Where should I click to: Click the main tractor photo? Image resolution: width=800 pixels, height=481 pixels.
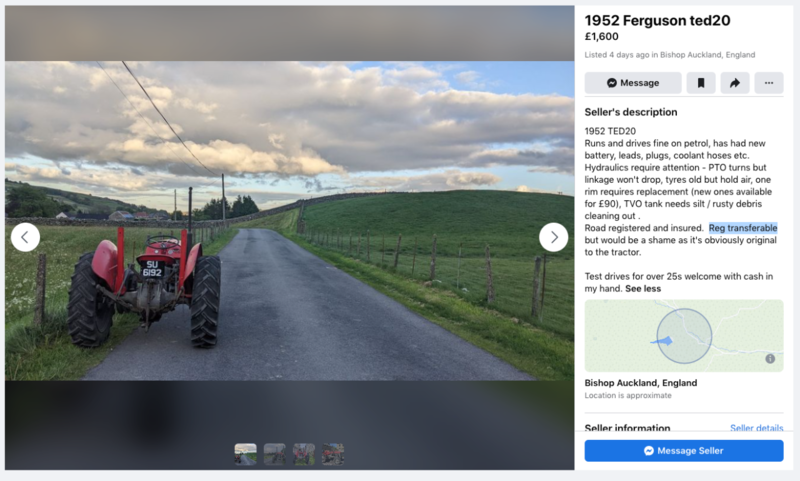coord(289,220)
